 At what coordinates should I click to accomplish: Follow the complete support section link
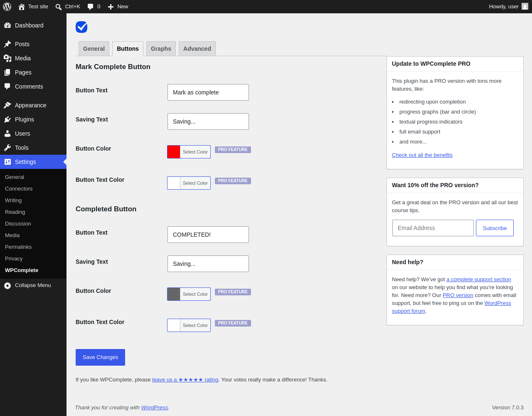(479, 280)
